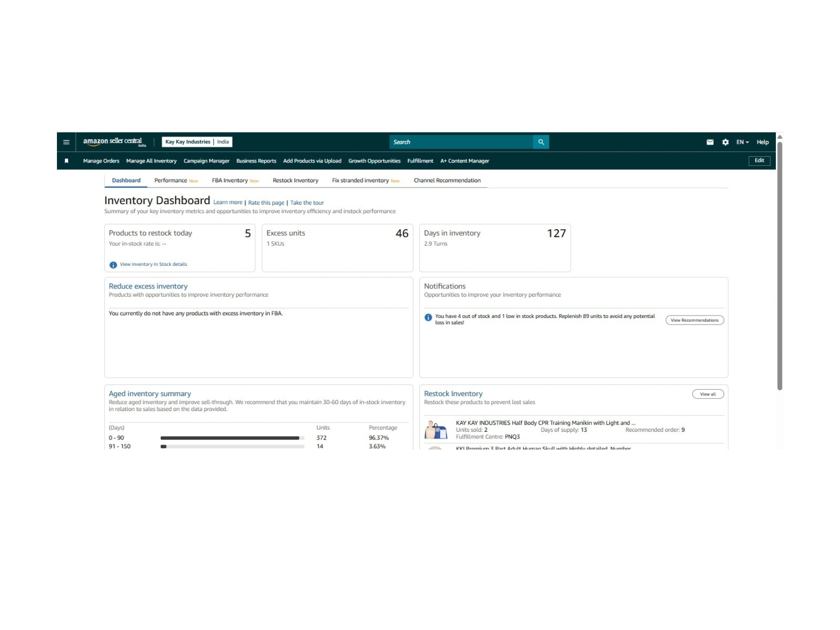Click Fulfillment Centre PNQ3 text
This screenshot has height=630, width=840.
(488, 437)
